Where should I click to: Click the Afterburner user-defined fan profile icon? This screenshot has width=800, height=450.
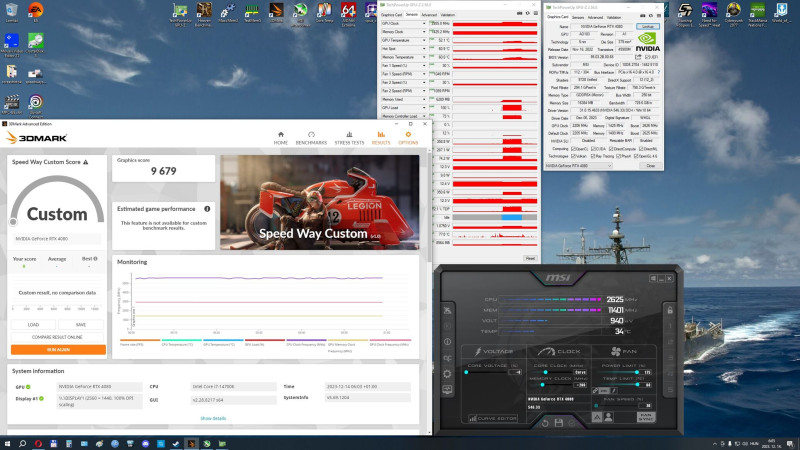[608, 417]
